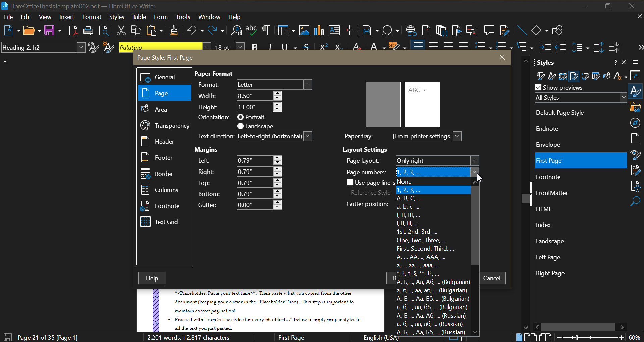
Task: Open sidebar Gallery icon
Action: coord(635,107)
